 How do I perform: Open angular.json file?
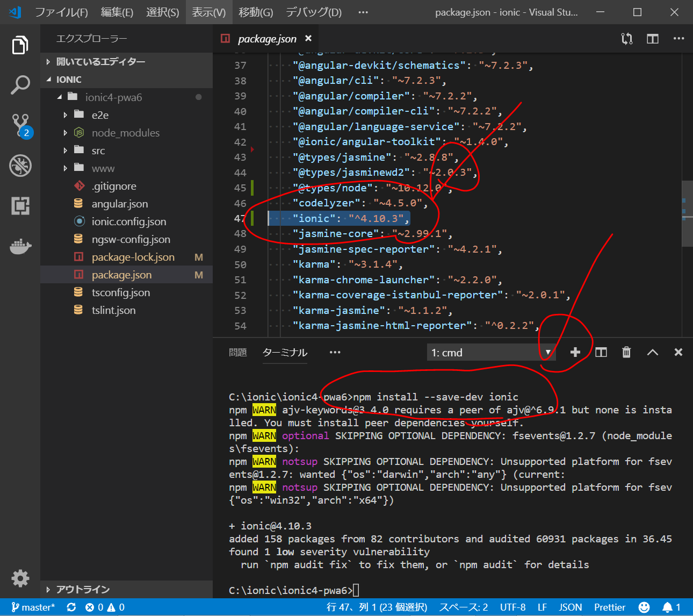click(x=127, y=204)
